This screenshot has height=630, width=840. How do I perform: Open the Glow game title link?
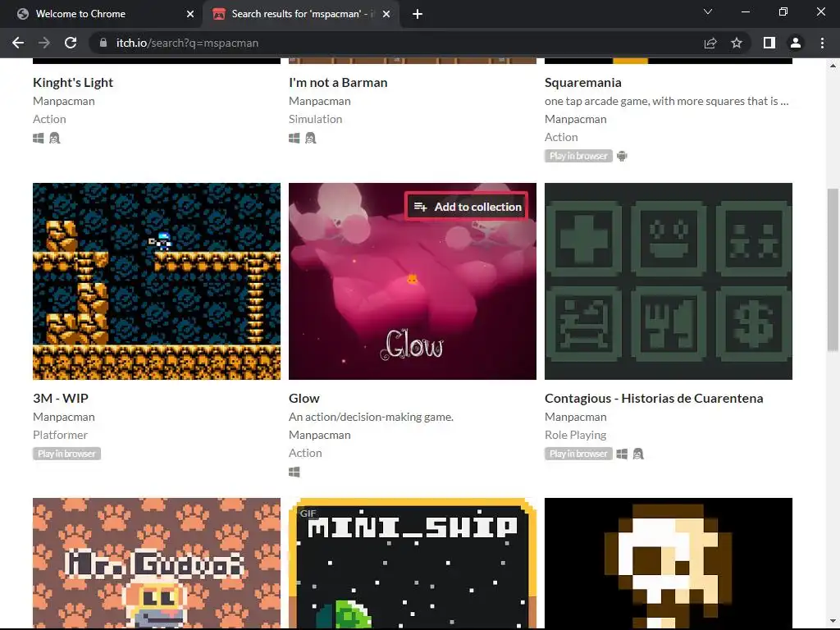tap(304, 398)
